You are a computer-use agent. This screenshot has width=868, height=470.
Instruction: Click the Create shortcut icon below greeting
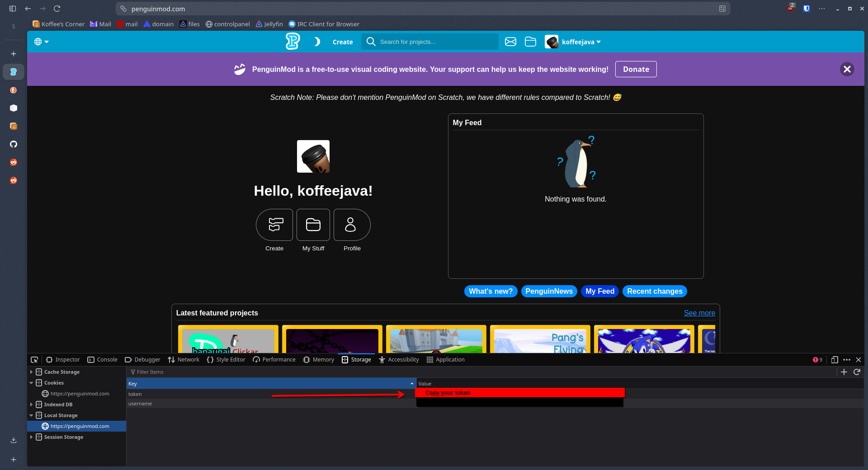coord(274,225)
